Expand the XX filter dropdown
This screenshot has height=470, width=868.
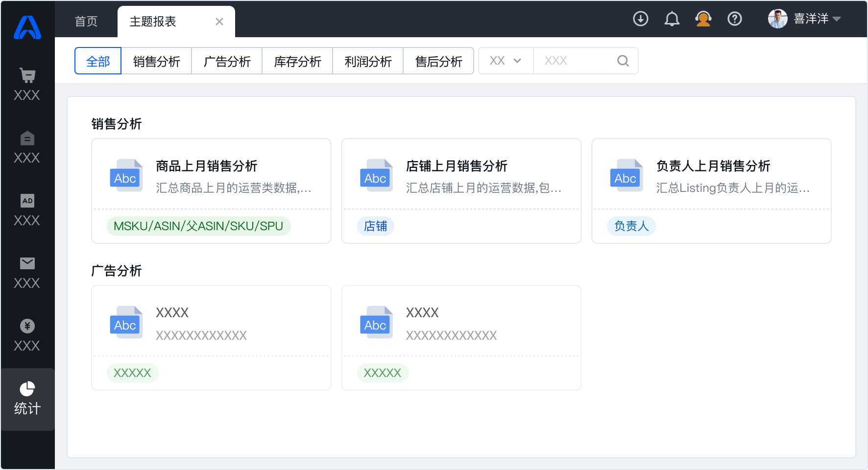point(506,61)
